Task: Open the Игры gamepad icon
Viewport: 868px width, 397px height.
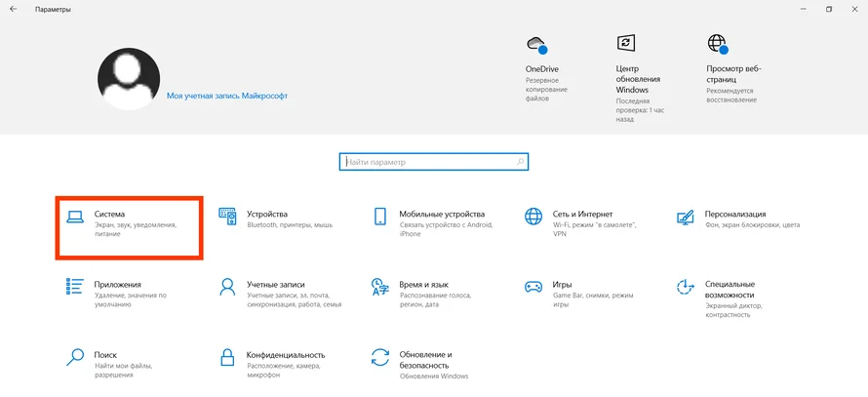Action: tap(533, 287)
